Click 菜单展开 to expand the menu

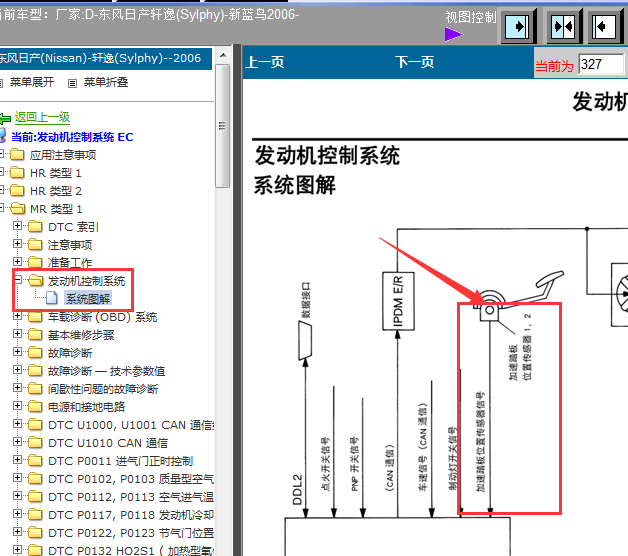pos(32,82)
